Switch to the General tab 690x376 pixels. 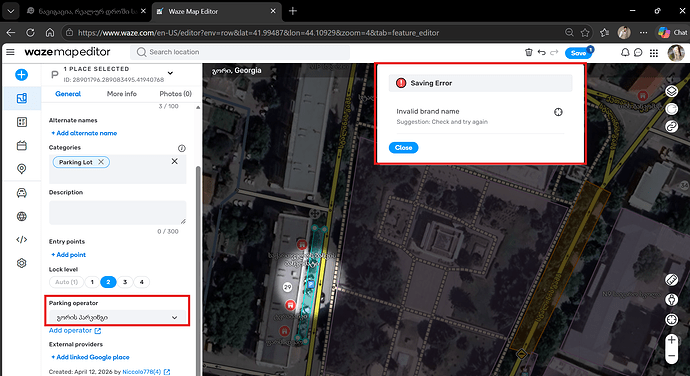68,94
